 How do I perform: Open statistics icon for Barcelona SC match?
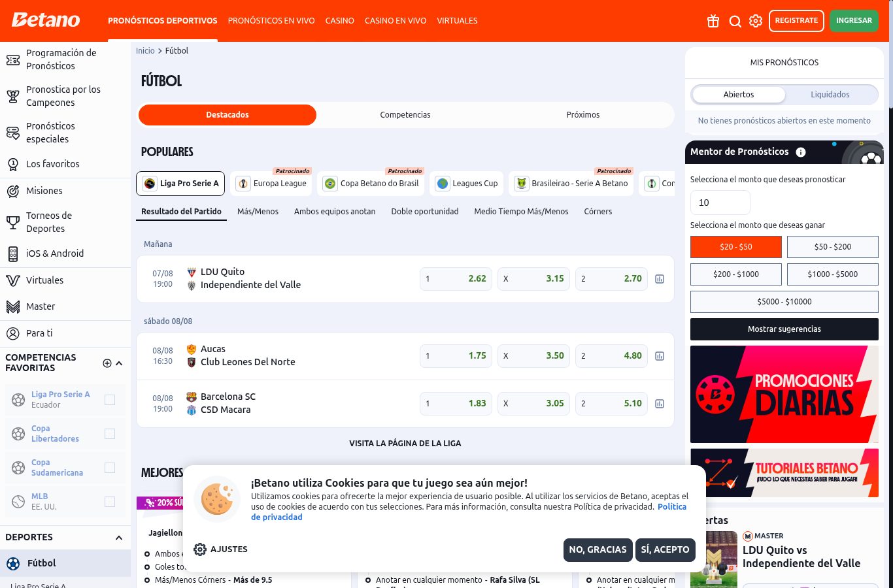coord(660,404)
